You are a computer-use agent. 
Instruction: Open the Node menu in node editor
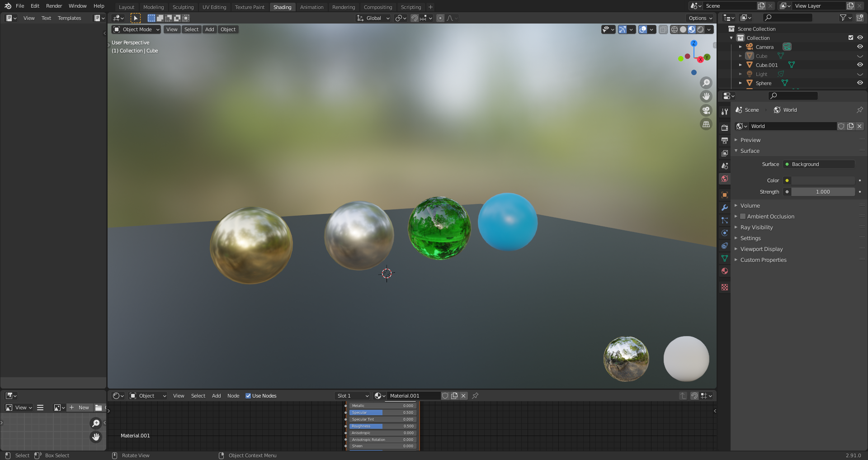point(233,396)
